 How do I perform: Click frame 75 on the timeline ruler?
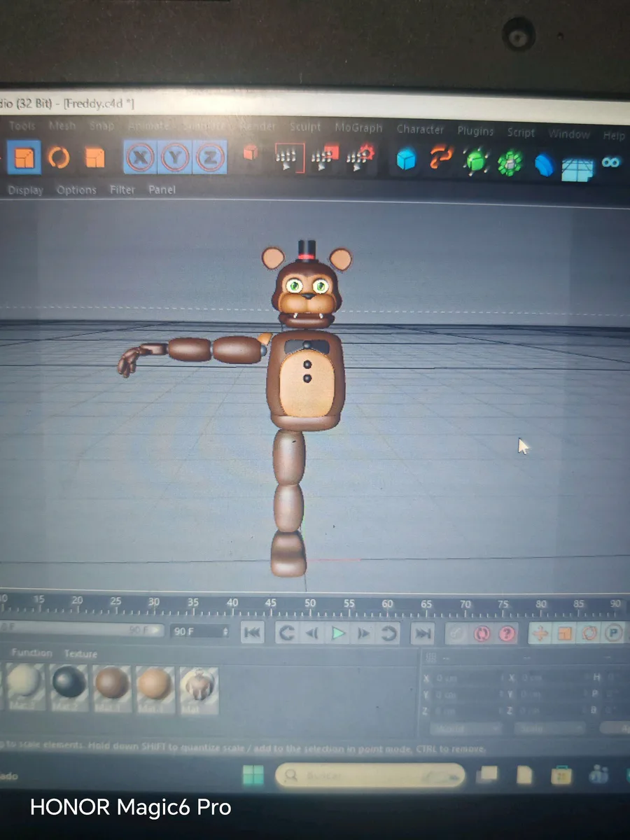click(x=503, y=605)
